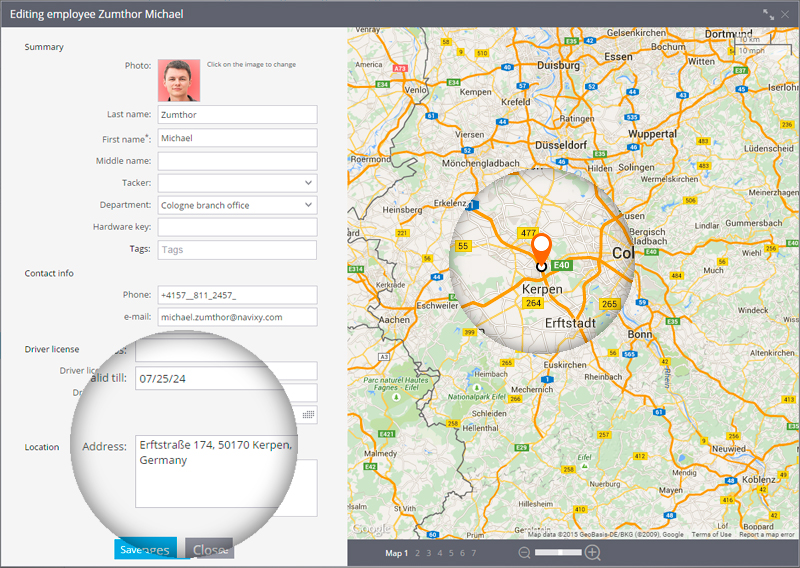Click Krefeld on the map

[x=515, y=102]
